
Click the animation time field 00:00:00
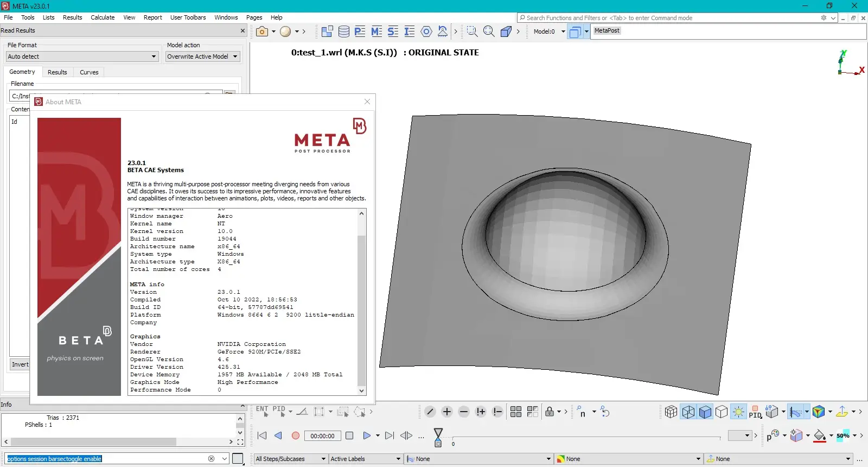[x=322, y=436]
